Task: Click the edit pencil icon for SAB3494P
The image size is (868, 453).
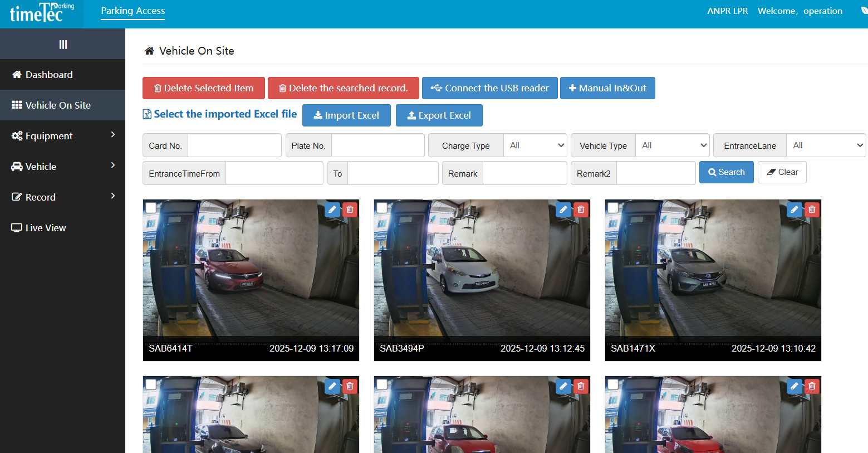Action: click(563, 210)
